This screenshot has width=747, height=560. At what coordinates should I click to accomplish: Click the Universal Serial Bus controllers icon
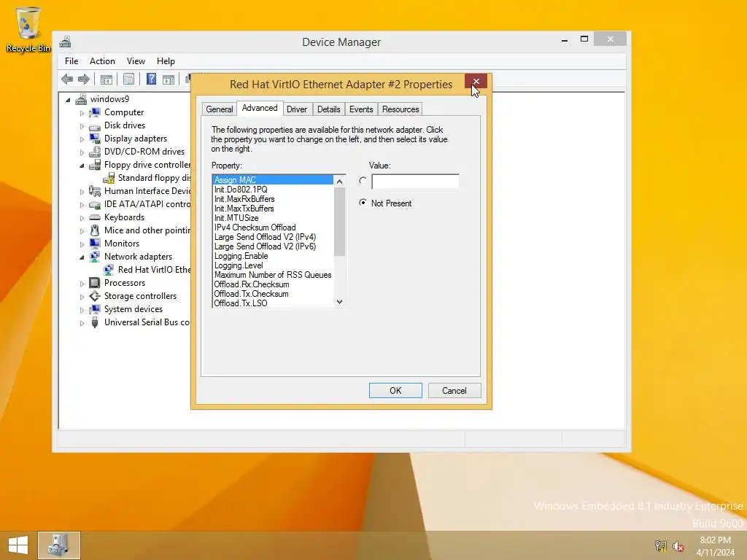95,322
